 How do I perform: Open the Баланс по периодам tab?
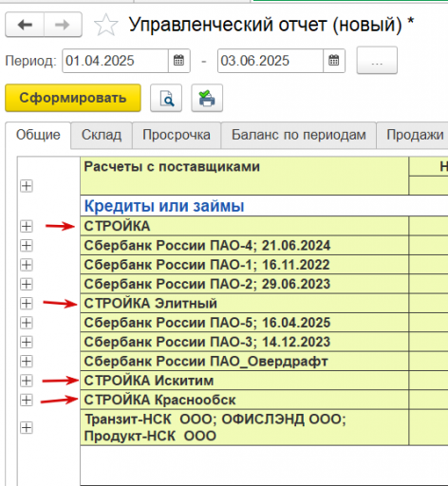point(299,135)
